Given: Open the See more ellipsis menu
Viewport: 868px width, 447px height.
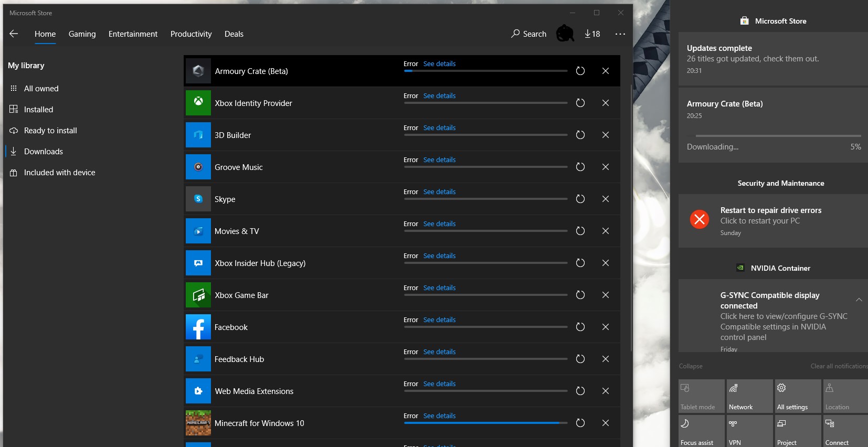Looking at the screenshot, I should 620,34.
